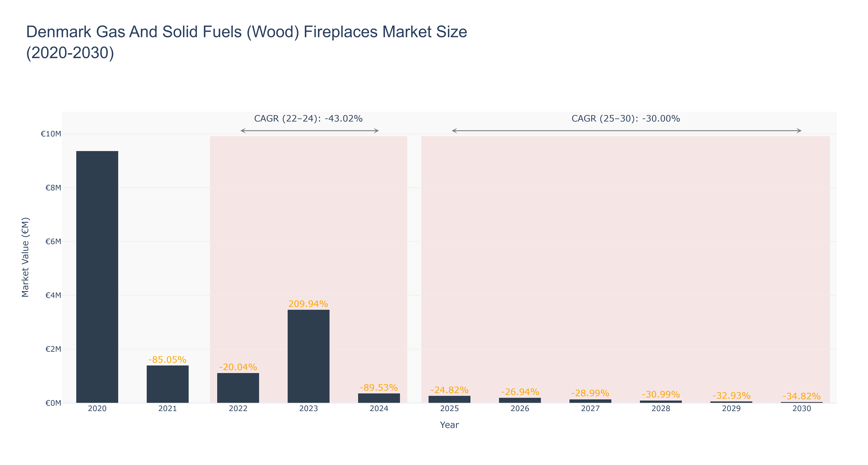Click the €6M y-axis tick label
Screen dimensions: 868x465
53,241
